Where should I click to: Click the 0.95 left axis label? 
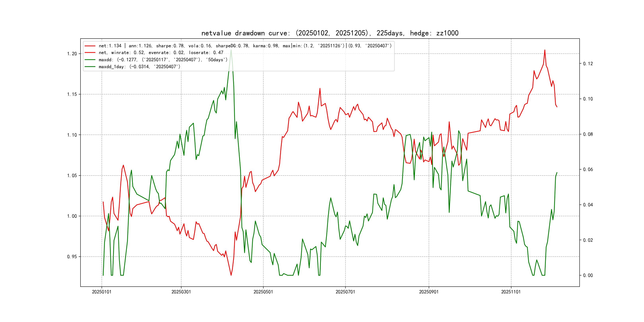click(72, 257)
